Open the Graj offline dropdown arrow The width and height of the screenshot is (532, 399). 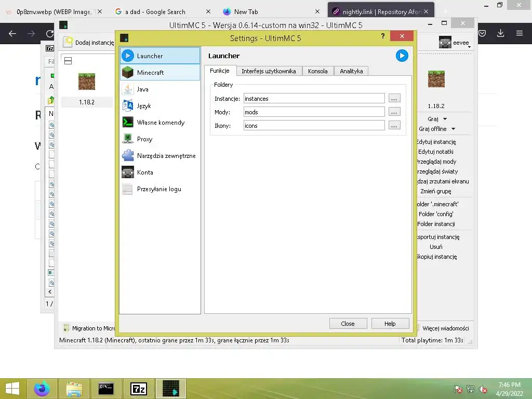coord(453,129)
